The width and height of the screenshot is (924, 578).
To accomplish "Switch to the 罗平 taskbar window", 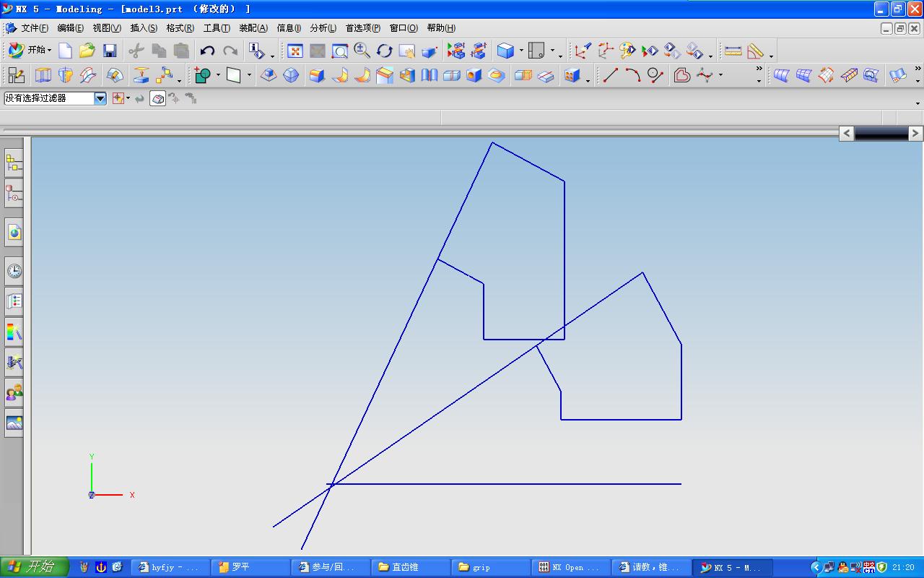I will coord(250,568).
